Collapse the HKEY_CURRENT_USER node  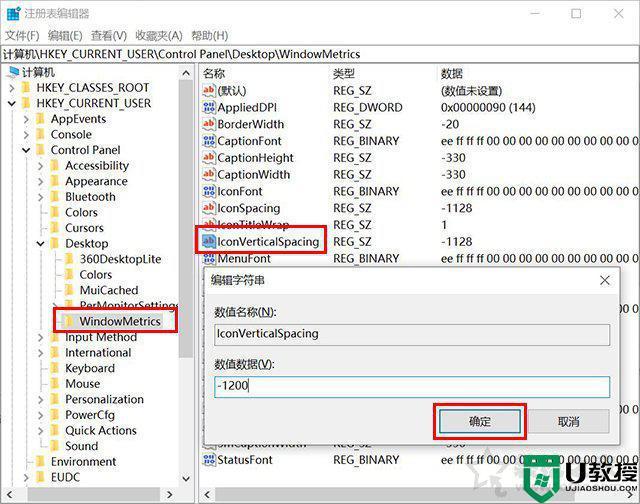coord(12,103)
